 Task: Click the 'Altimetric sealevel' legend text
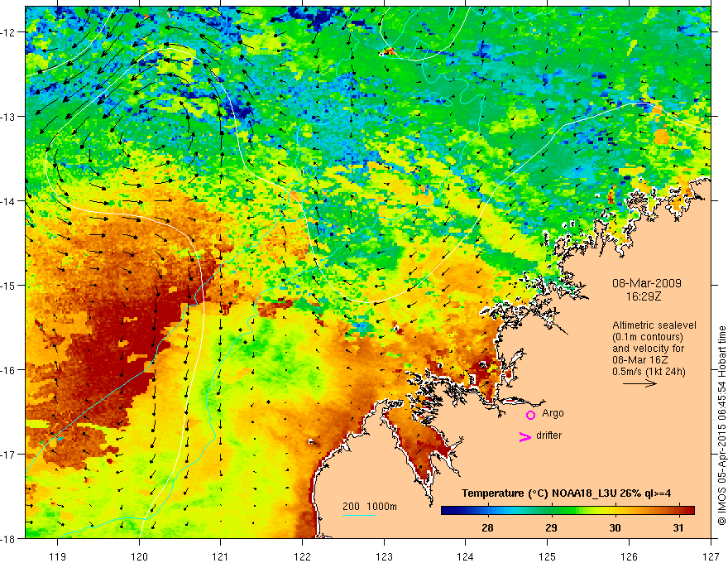pos(654,325)
